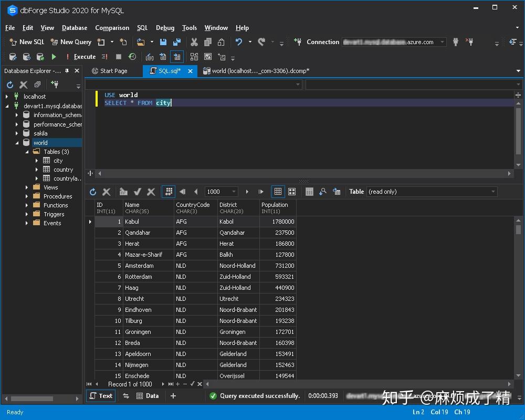This screenshot has width=525, height=420.
Task: Open the fetch row count dropdown showing 1000
Action: click(233, 192)
